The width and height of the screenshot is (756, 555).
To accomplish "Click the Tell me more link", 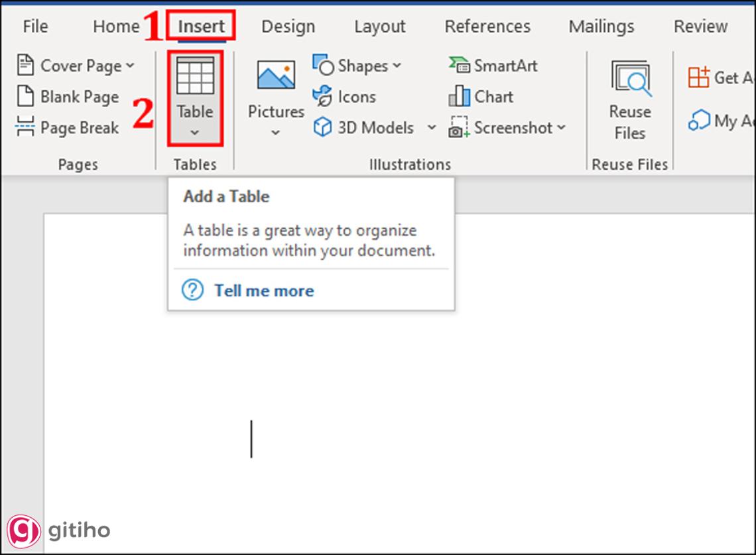I will [x=264, y=290].
